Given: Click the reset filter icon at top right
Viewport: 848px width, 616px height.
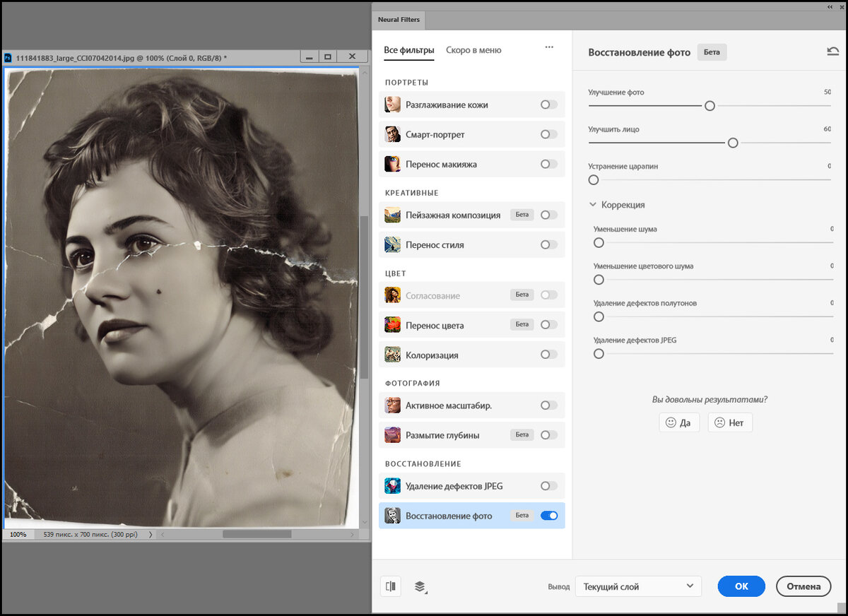Looking at the screenshot, I should click(x=832, y=51).
